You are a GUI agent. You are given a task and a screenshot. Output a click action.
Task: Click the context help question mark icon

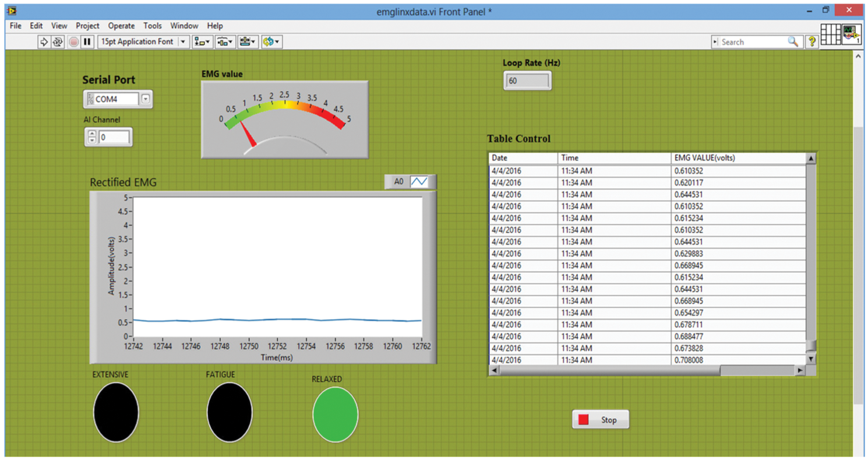pos(811,41)
